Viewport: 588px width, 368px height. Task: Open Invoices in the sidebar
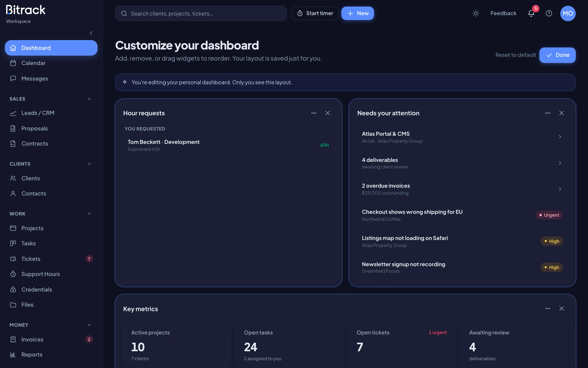[51, 339]
